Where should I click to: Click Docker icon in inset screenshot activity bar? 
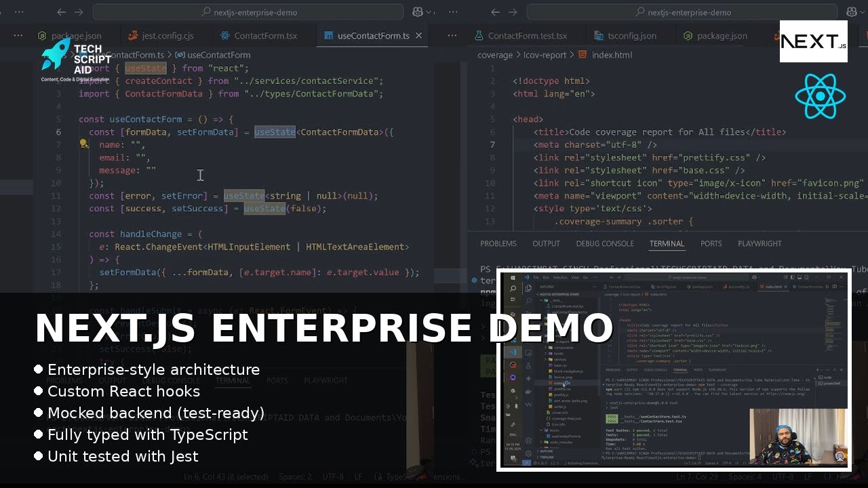528,391
